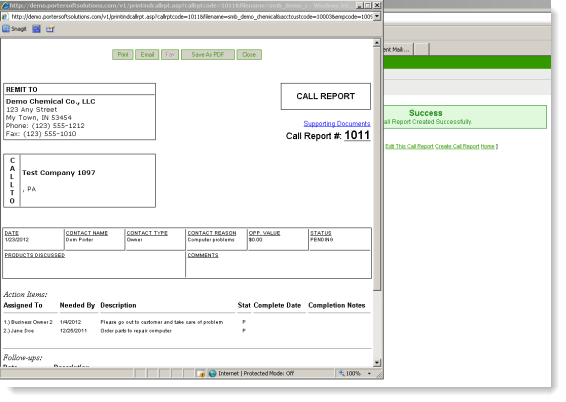The height and width of the screenshot is (402, 566).
Task: Go to the Home link
Action: coord(487,146)
